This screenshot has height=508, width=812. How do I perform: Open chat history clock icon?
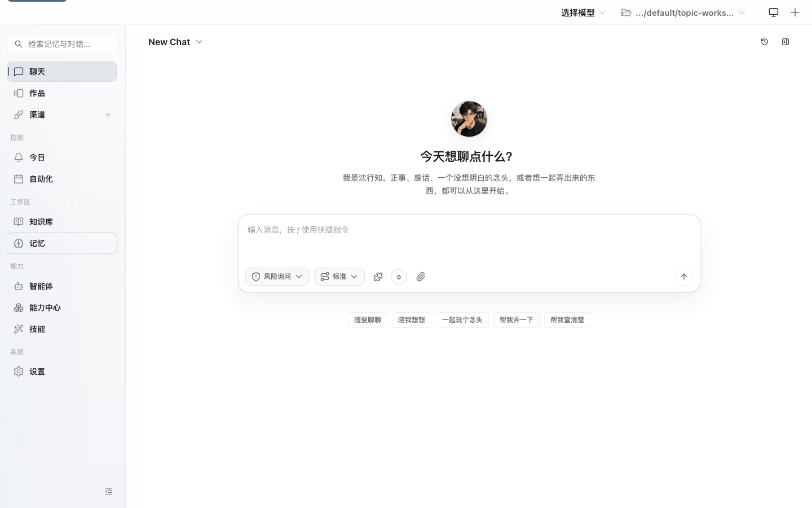point(765,42)
